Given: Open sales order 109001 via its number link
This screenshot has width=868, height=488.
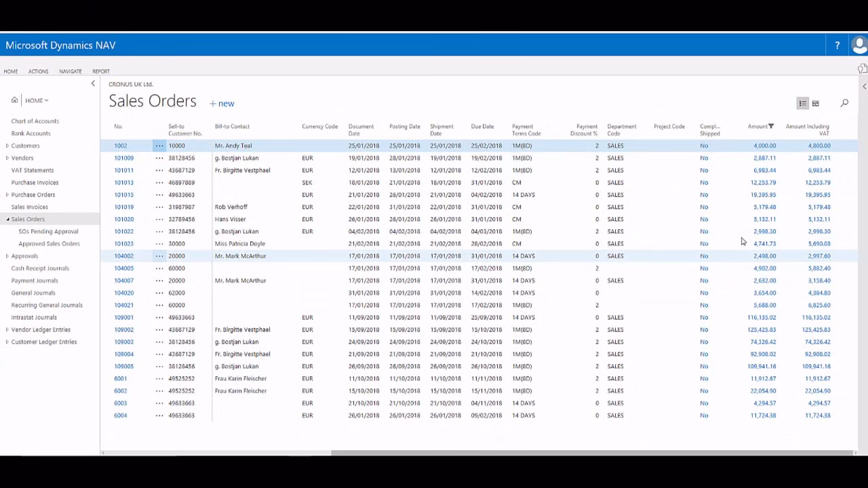Looking at the screenshot, I should coord(123,317).
